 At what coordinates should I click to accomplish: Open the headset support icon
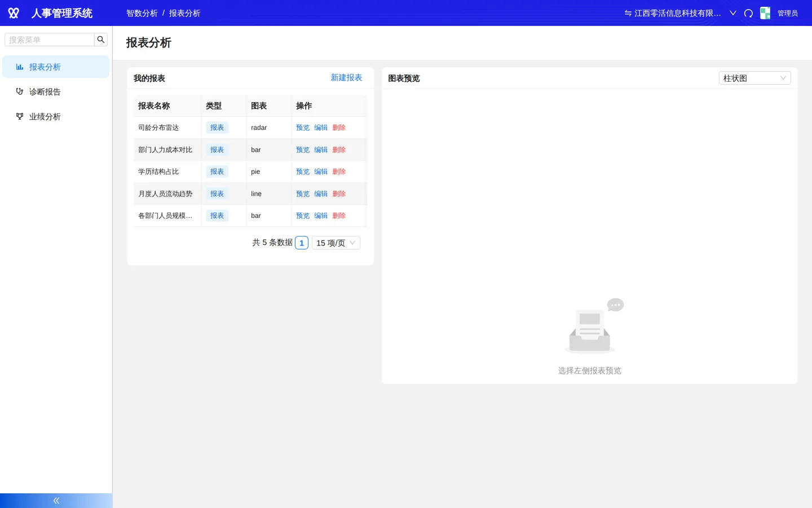[x=748, y=13]
